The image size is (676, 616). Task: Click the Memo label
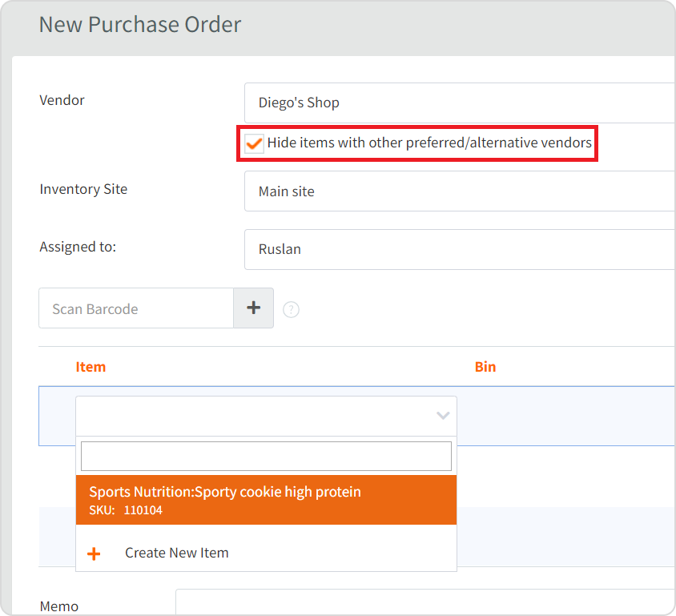point(59,606)
